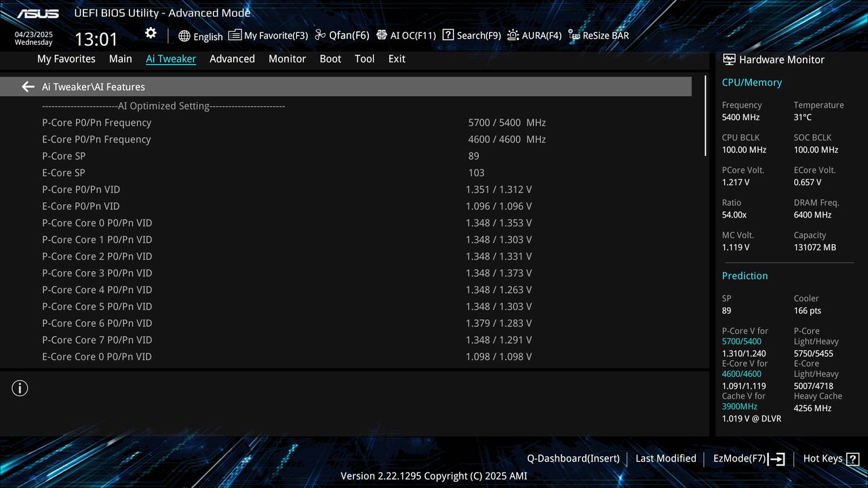868x488 pixels.
Task: Open the Monitor tab
Action: (x=287, y=59)
